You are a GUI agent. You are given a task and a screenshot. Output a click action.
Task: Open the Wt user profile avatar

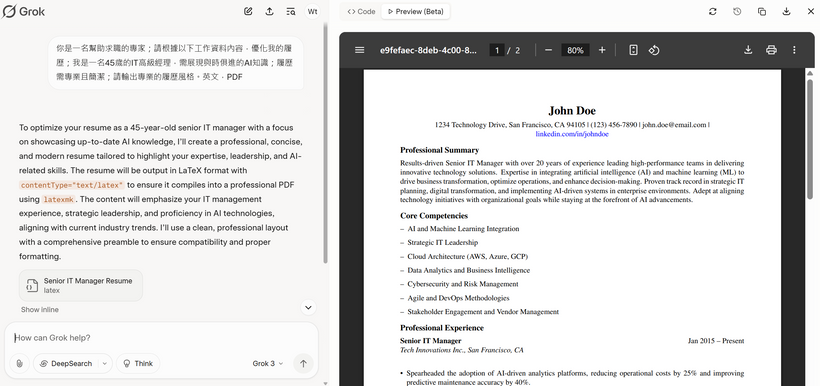click(312, 11)
